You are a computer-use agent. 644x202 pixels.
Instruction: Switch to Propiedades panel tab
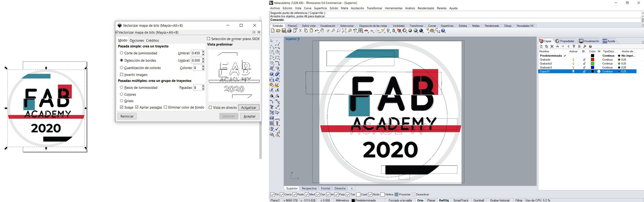[x=565, y=41]
